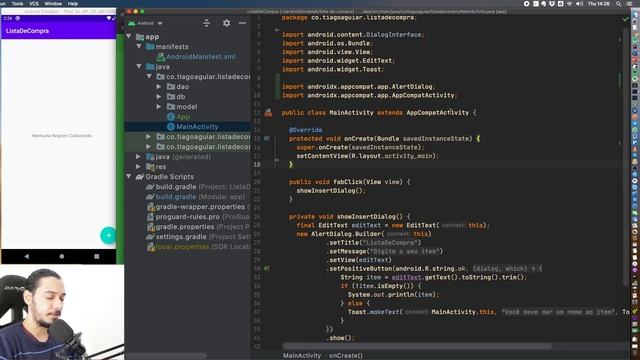Open local.properties file
The width and height of the screenshot is (640, 360).
pos(198,247)
